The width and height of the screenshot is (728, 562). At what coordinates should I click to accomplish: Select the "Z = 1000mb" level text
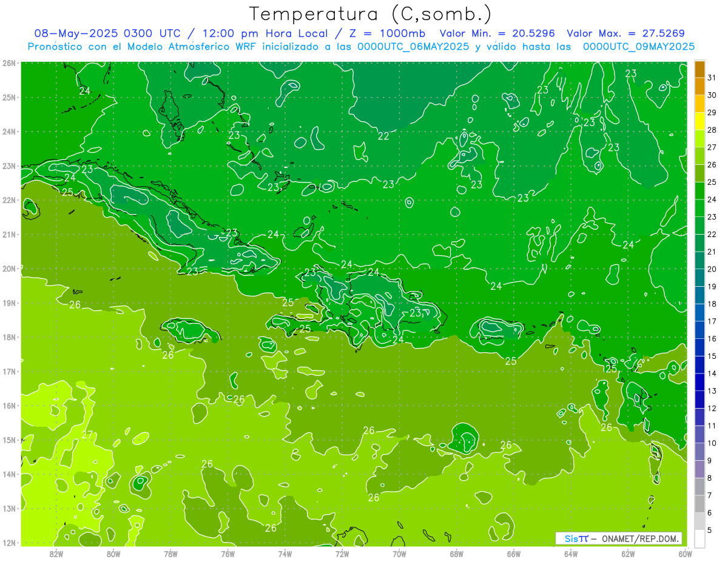tap(386, 33)
